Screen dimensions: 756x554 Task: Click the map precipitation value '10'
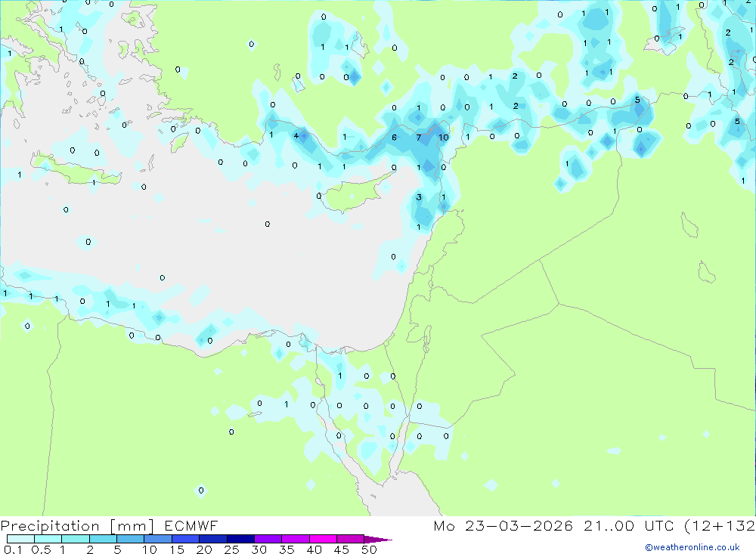[444, 138]
